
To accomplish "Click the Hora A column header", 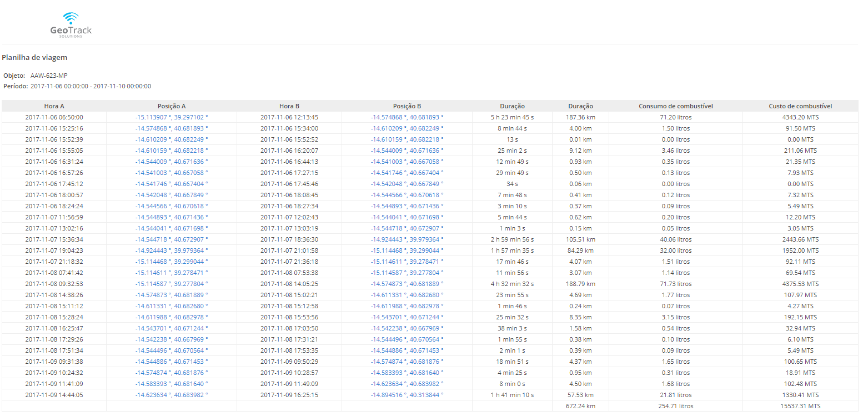I will click(x=54, y=106).
